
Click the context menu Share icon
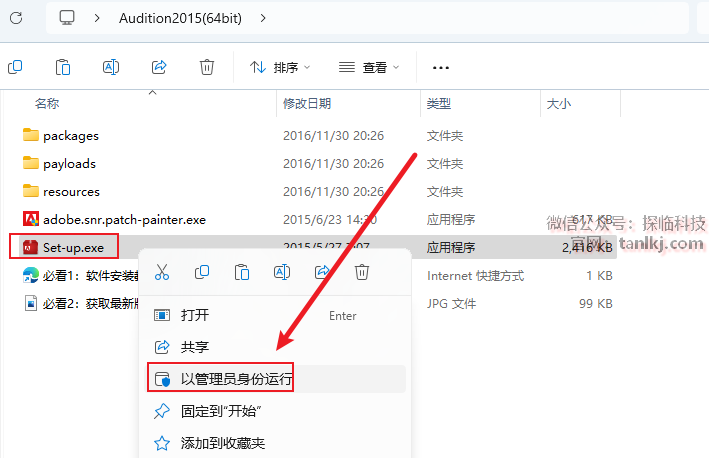322,272
